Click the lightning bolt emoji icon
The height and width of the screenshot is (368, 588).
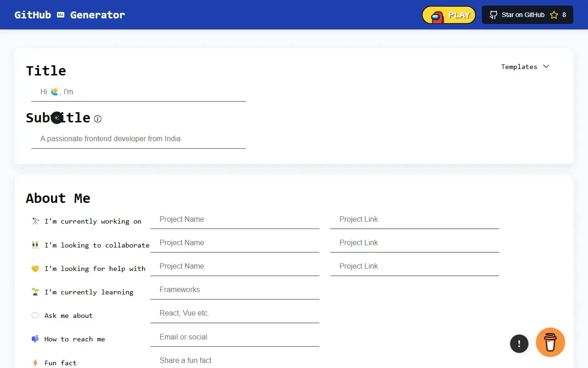pos(35,363)
